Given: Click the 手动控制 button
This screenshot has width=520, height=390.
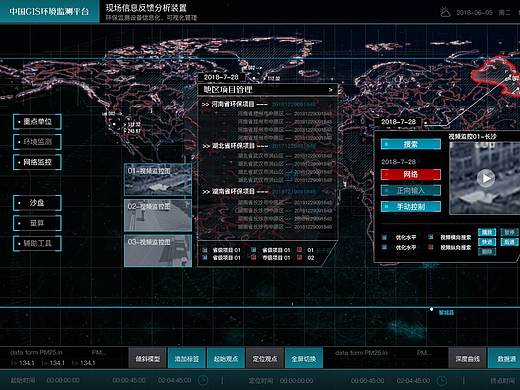Looking at the screenshot, I should 411,207.
